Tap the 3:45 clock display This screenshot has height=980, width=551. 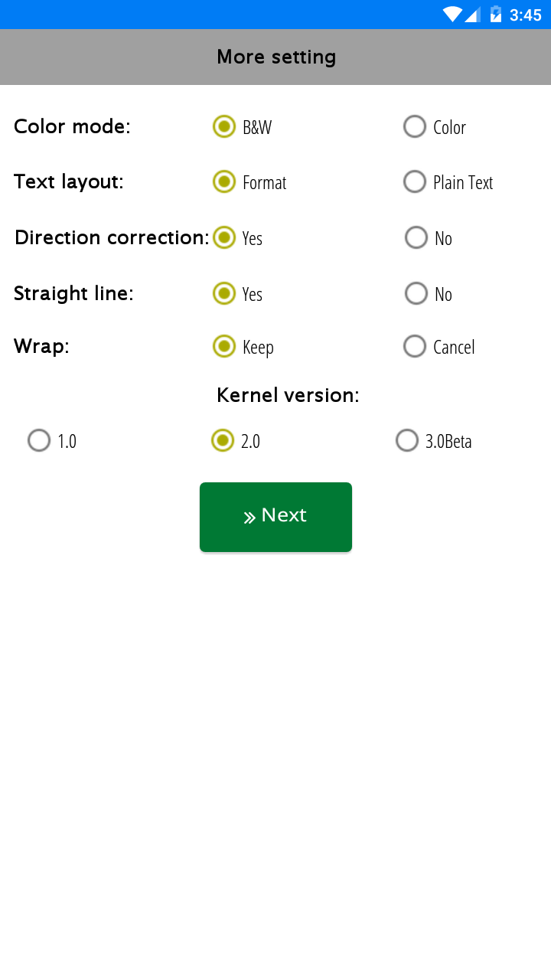(x=525, y=13)
